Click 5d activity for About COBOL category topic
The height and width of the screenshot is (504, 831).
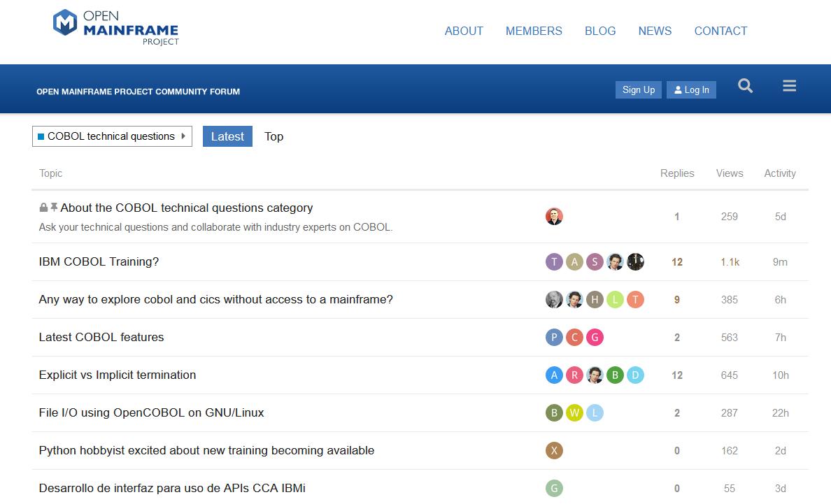point(780,217)
